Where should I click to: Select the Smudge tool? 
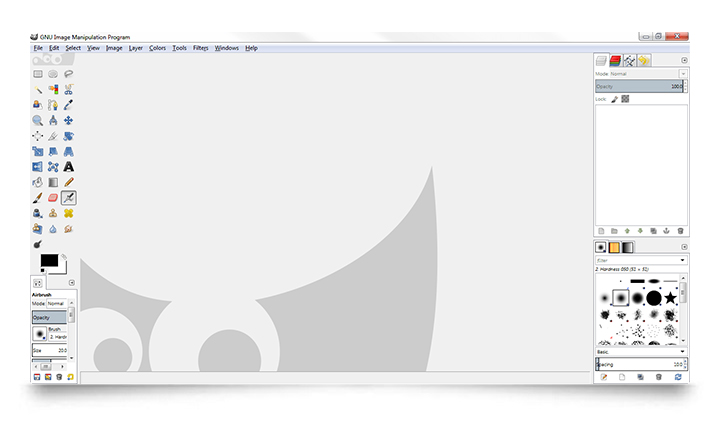pyautogui.click(x=68, y=229)
